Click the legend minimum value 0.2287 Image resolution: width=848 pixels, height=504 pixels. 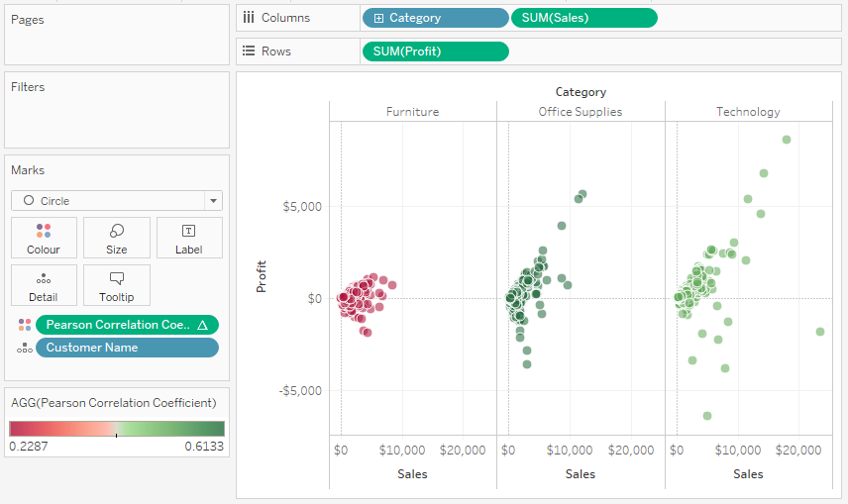point(29,447)
